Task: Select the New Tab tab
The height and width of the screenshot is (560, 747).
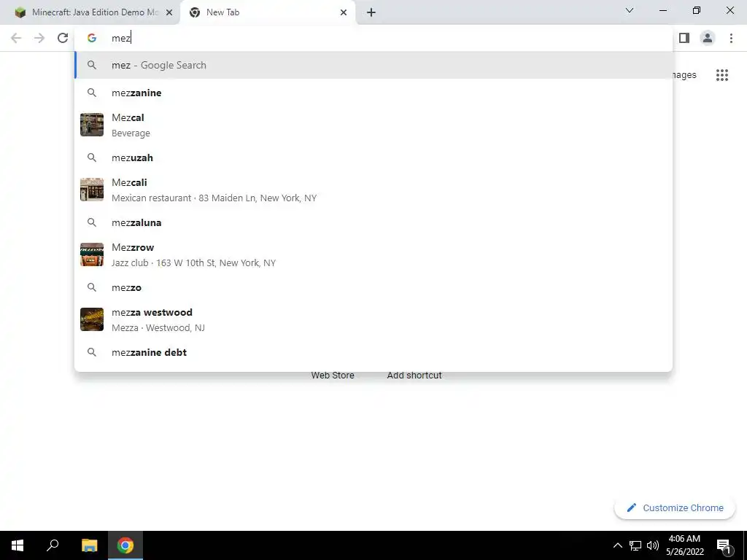Action: click(267, 12)
